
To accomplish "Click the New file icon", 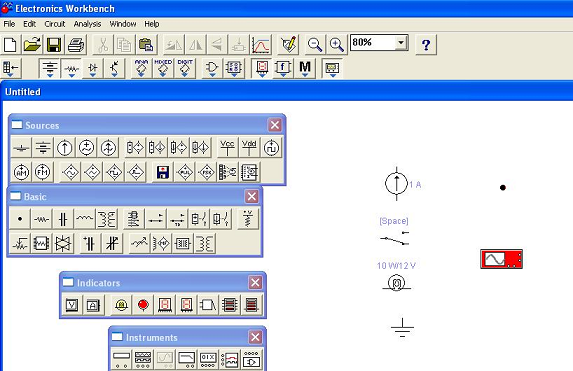I will tap(10, 45).
